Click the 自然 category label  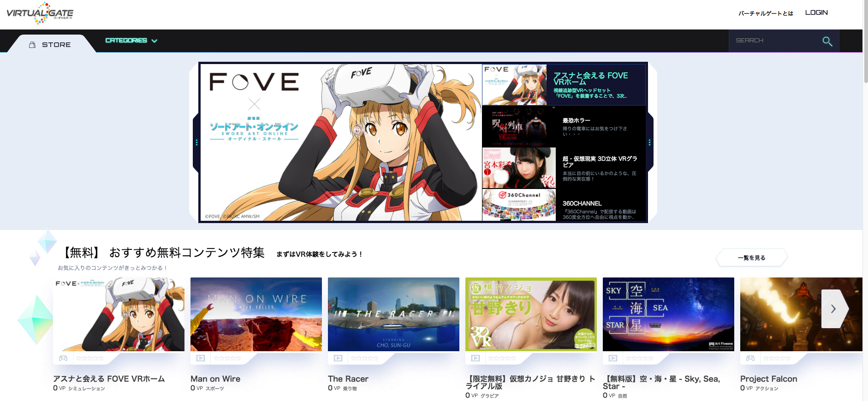click(623, 396)
